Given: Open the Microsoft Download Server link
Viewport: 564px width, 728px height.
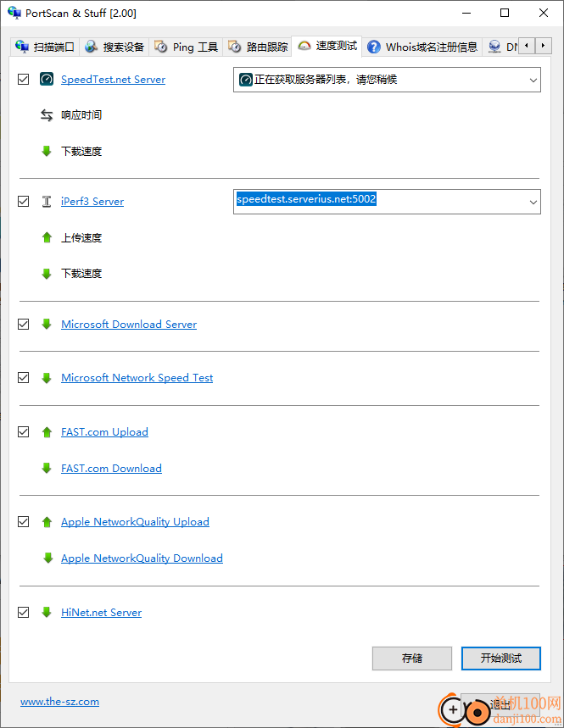Looking at the screenshot, I should [129, 324].
